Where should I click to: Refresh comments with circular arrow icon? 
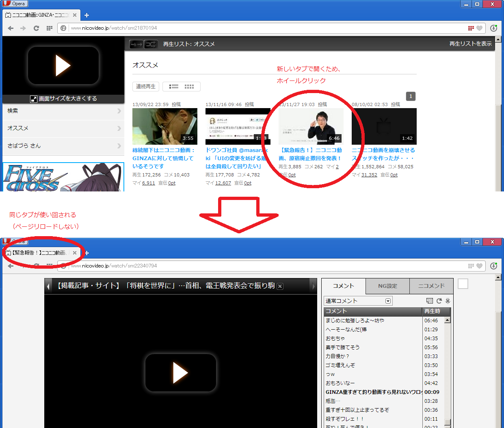click(x=439, y=301)
